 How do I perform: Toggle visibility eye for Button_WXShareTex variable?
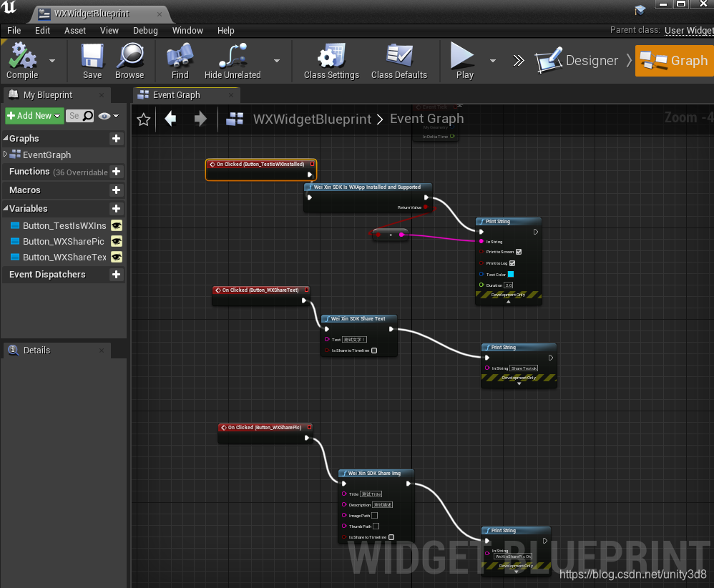tap(117, 258)
